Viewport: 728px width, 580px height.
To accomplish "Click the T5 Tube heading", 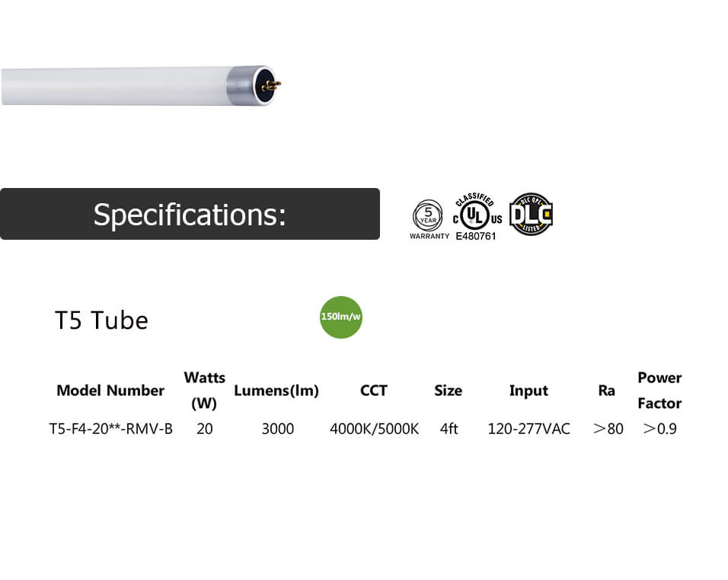I will [x=101, y=320].
